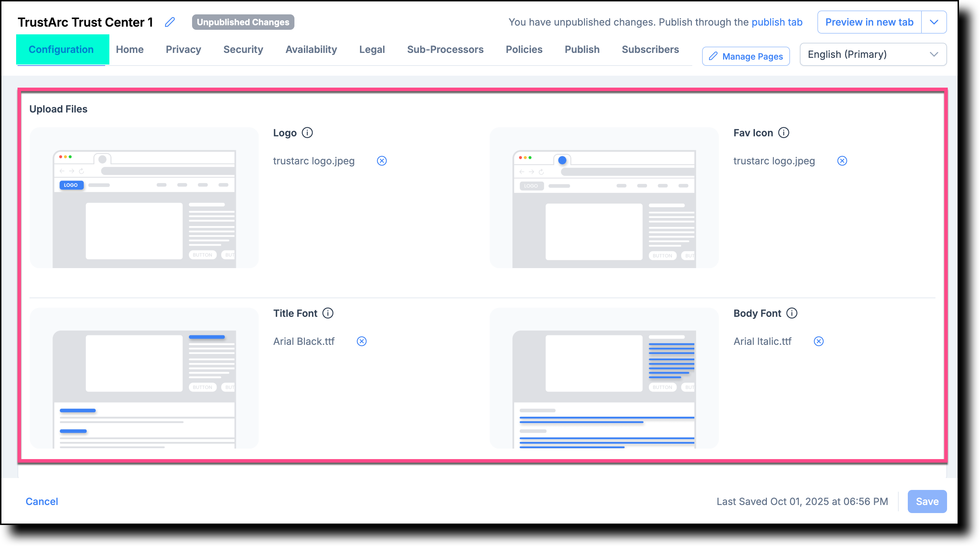Open the Availability tab
The height and width of the screenshot is (546, 980).
pos(311,49)
